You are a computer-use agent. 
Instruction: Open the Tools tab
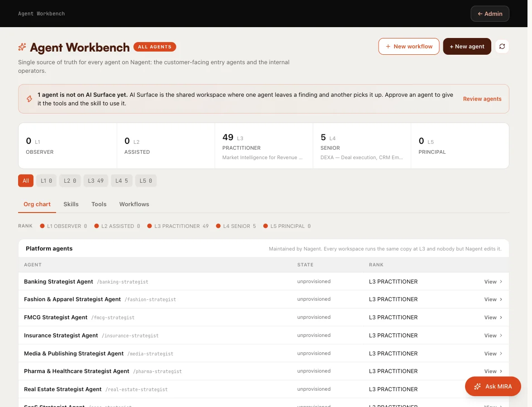[99, 204]
